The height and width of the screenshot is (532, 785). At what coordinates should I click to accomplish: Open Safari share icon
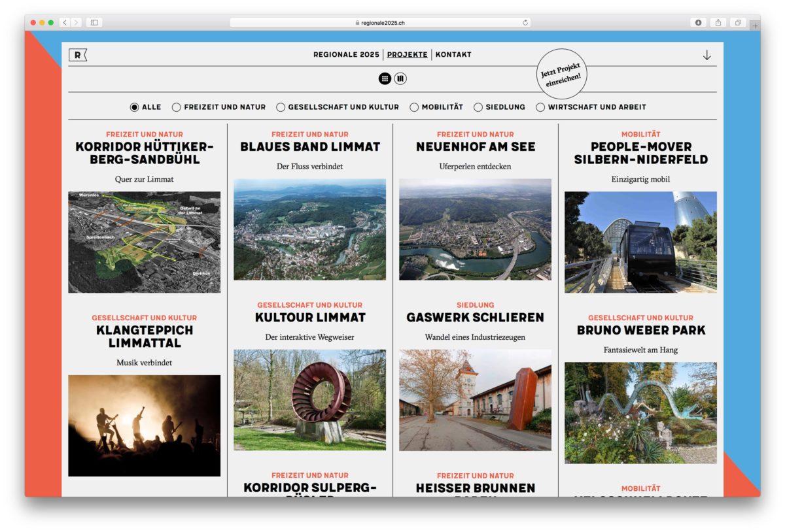pyautogui.click(x=718, y=22)
